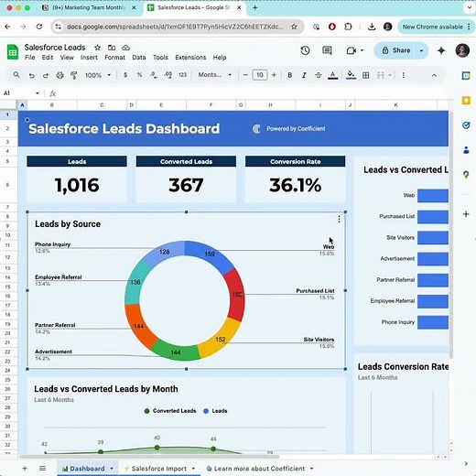
Task: Increase decimal places icon
Action: click(x=168, y=75)
